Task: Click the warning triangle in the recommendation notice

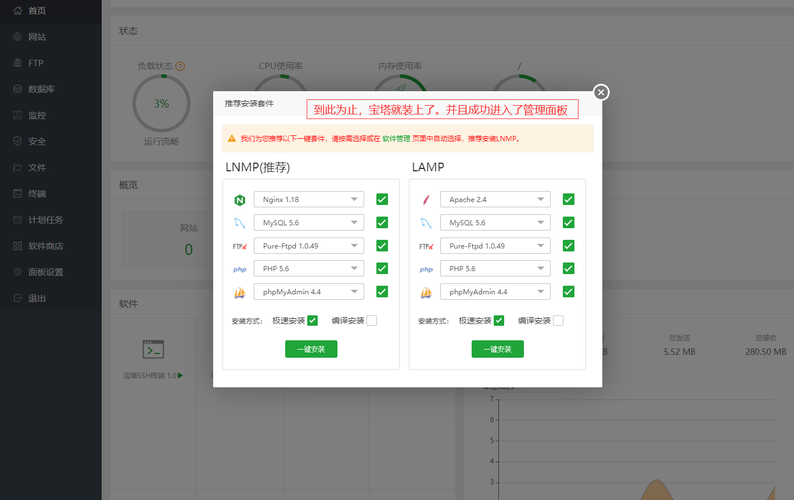Action: [231, 138]
